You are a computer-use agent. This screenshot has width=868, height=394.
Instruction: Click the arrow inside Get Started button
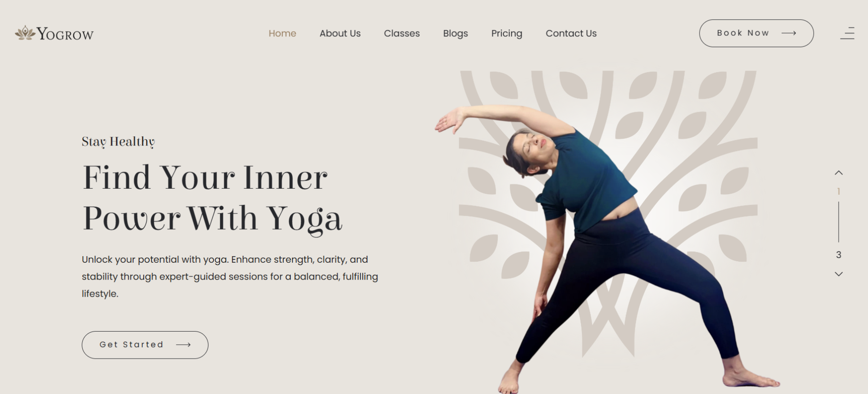[x=183, y=345]
